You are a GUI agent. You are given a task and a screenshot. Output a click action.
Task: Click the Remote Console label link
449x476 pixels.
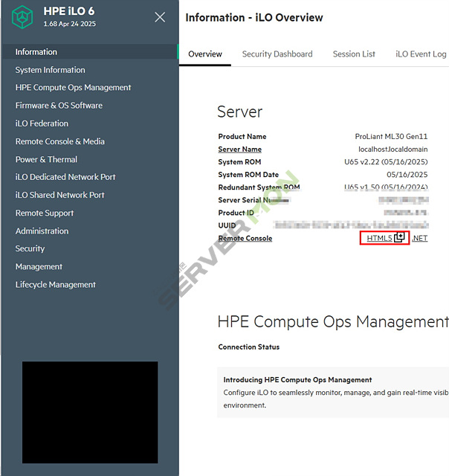click(245, 238)
